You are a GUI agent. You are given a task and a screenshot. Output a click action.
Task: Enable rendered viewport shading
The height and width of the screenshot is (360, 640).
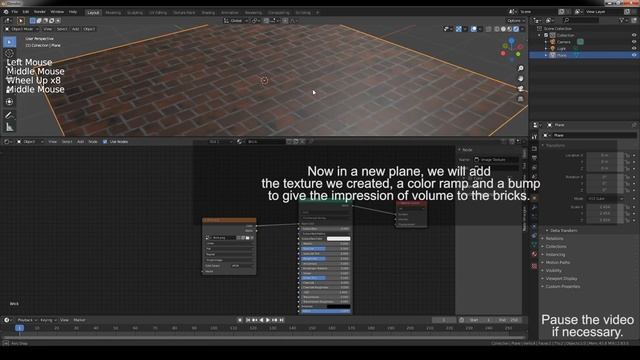coord(516,29)
